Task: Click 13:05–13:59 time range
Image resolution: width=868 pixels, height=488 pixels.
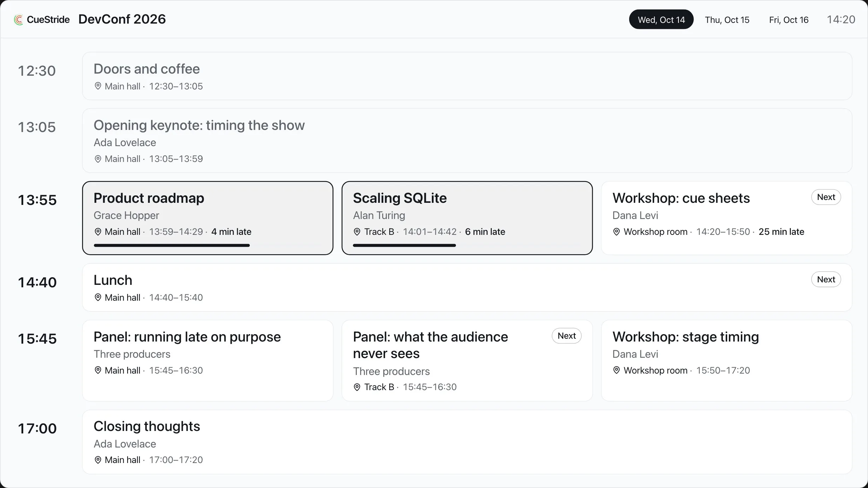Action: 176,159
